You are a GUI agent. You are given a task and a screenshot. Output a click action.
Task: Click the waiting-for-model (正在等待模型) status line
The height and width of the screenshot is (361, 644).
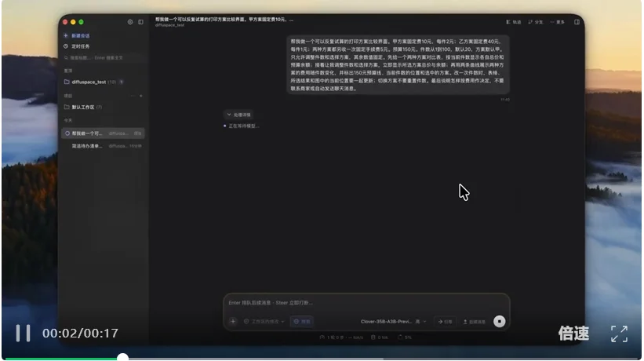click(242, 126)
